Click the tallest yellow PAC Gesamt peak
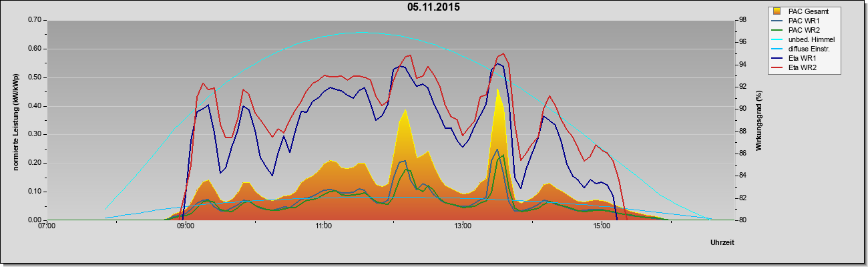Screen dimensions: 868x267 (497, 89)
